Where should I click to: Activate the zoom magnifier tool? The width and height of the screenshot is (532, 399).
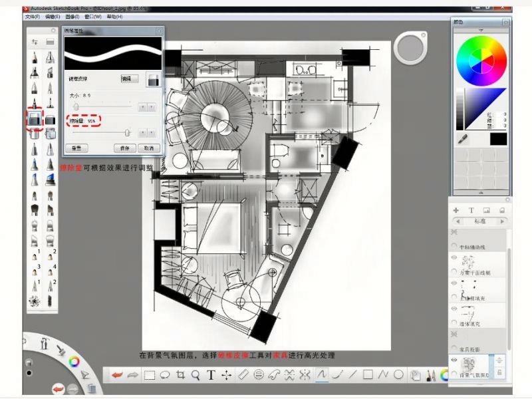[x=196, y=374]
